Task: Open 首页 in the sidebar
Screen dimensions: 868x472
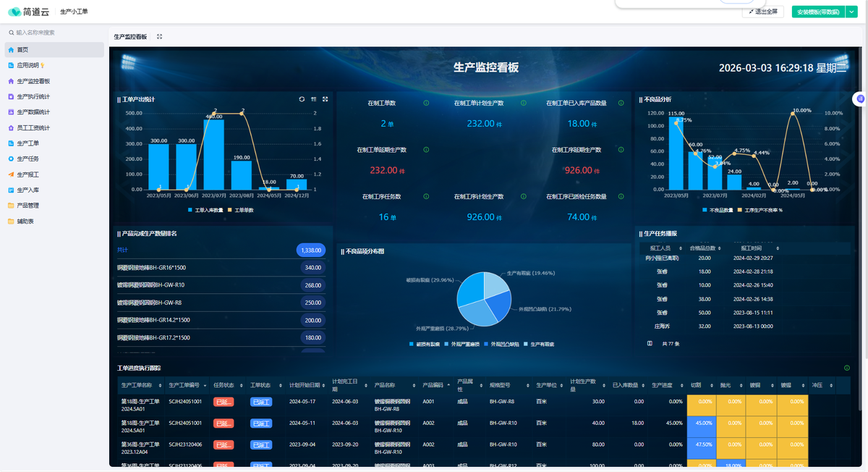Action: (54, 49)
